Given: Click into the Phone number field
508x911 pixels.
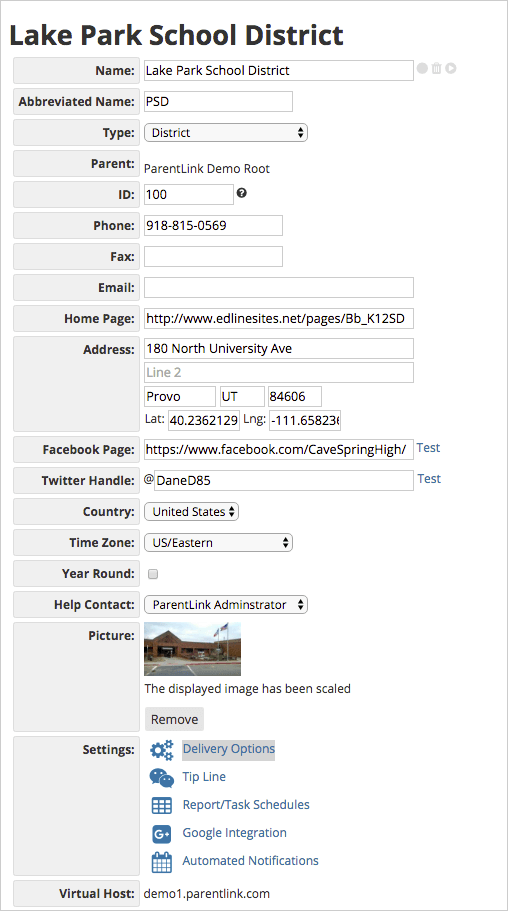Looking at the screenshot, I should 213,225.
